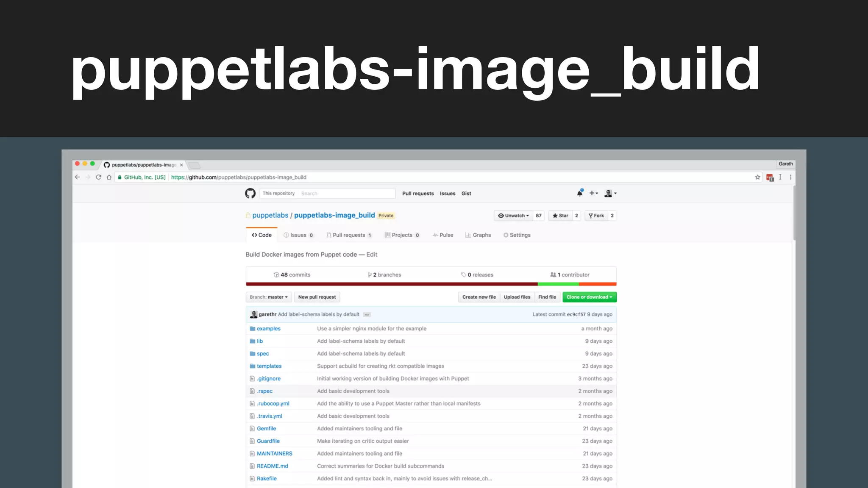This screenshot has width=868, height=488.
Task: Click Upload files button
Action: 517,297
